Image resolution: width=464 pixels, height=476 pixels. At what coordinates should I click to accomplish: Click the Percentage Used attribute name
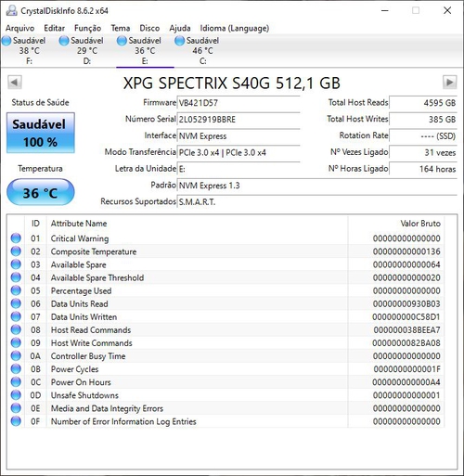pyautogui.click(x=81, y=290)
